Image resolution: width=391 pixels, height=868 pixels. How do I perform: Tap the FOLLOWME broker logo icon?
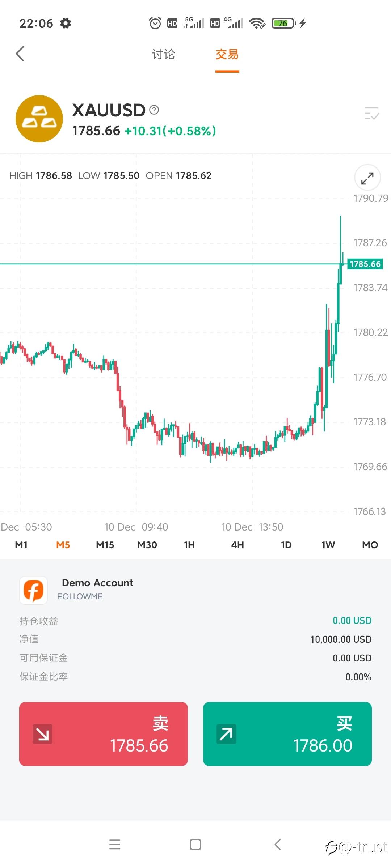coord(34,590)
